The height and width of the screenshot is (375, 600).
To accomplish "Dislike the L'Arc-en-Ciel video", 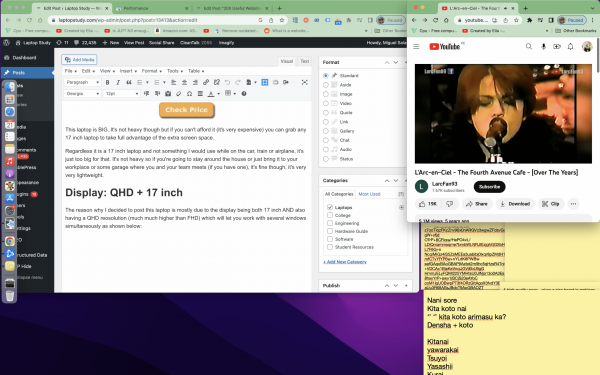I will pyautogui.click(x=450, y=204).
